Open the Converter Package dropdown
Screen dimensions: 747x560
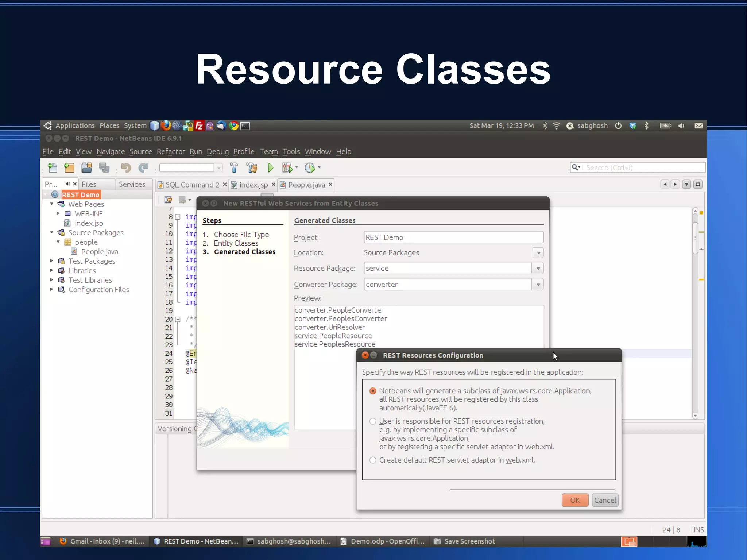pos(538,285)
